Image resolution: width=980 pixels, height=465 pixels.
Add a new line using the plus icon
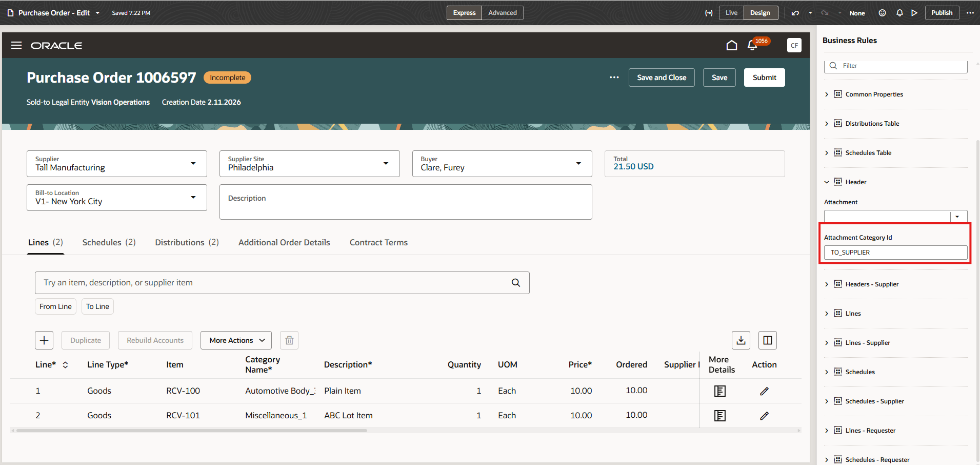(44, 340)
